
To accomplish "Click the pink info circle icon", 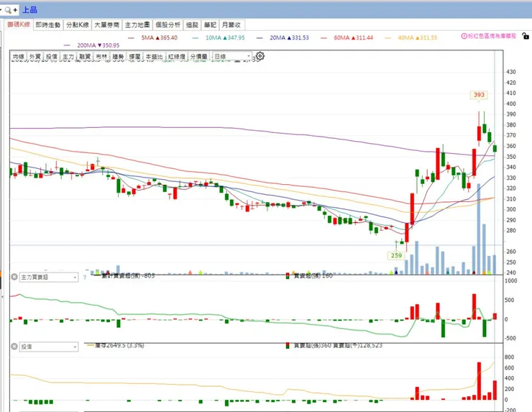I will tap(464, 36).
